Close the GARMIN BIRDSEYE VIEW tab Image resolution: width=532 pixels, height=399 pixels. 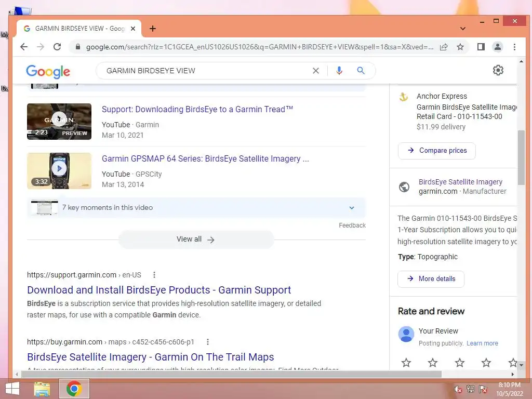[133, 29]
